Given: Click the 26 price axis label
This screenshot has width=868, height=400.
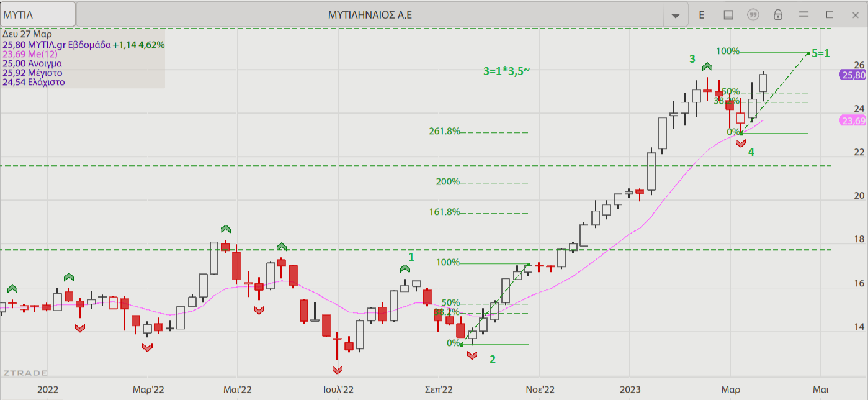Looking at the screenshot, I should pyautogui.click(x=859, y=65).
